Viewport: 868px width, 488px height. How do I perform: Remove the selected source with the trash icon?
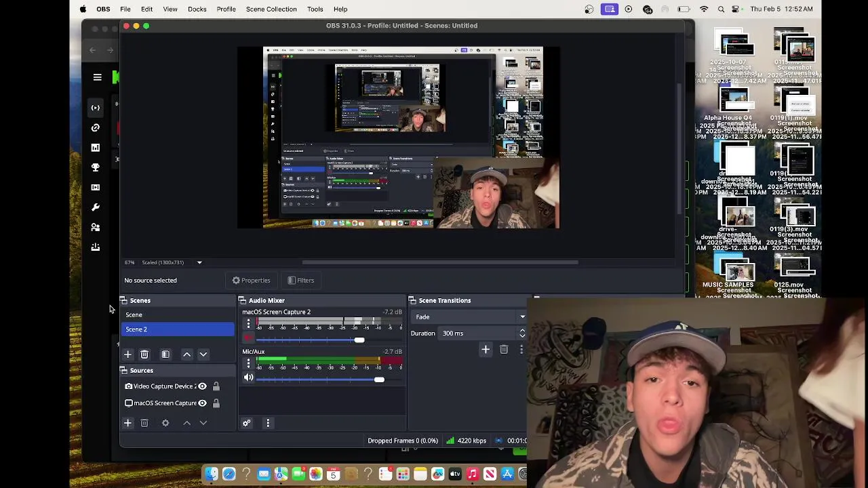pyautogui.click(x=144, y=422)
